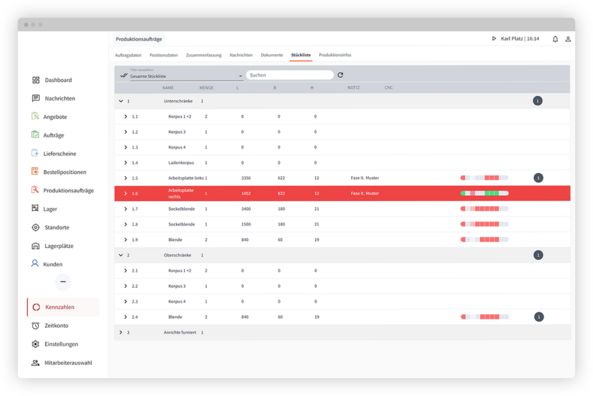The width and height of the screenshot is (593, 396).
Task: Click the NOTIZ column header
Action: click(354, 88)
